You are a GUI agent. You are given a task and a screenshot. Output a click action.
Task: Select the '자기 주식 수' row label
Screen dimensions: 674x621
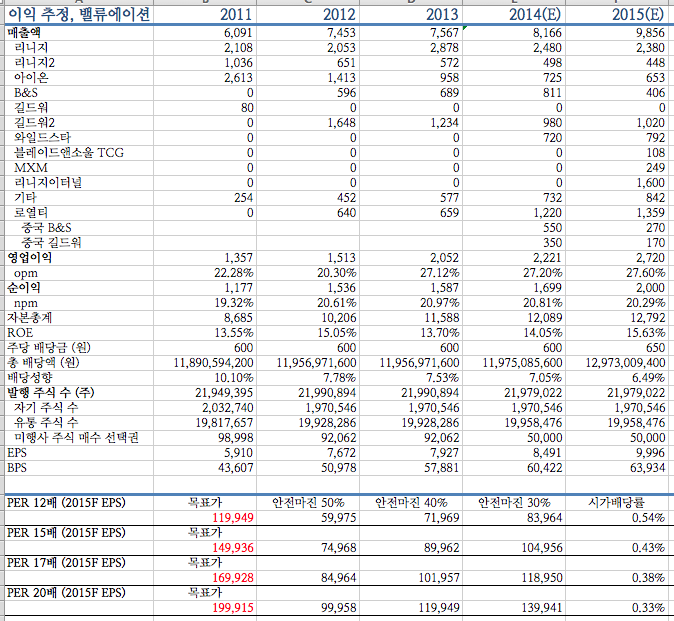[x=46, y=408]
